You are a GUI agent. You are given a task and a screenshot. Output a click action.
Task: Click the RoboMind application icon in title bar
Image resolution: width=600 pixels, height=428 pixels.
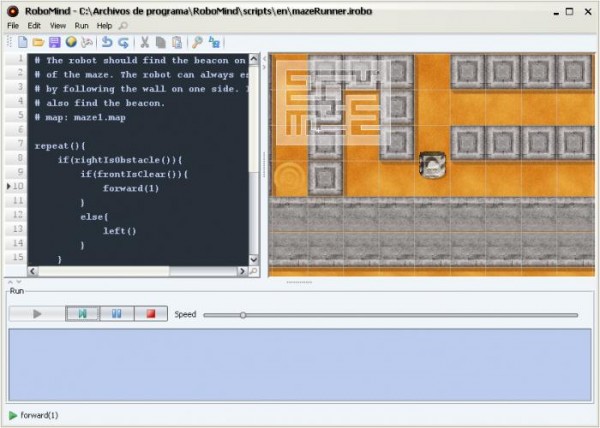pos(13,11)
